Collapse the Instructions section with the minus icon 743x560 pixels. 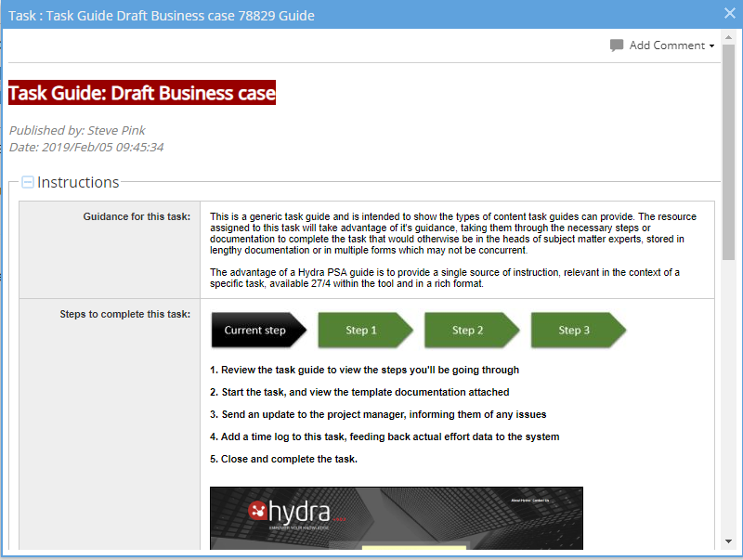pos(28,182)
